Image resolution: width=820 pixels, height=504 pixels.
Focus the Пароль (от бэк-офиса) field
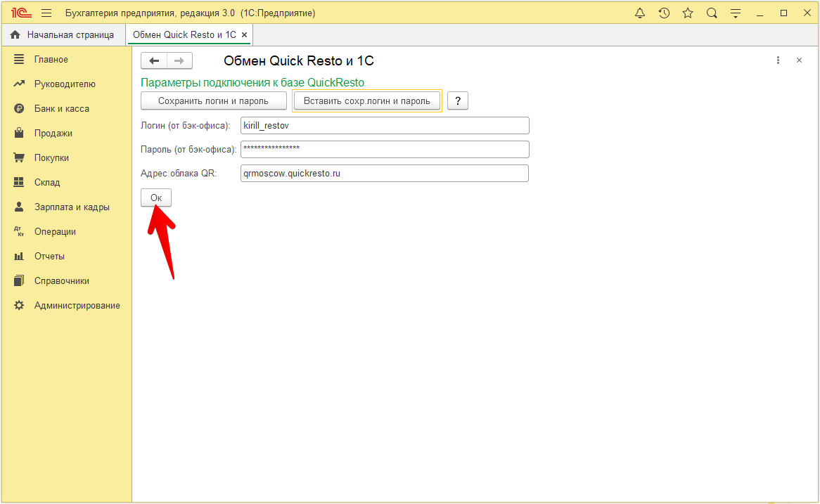coord(385,150)
